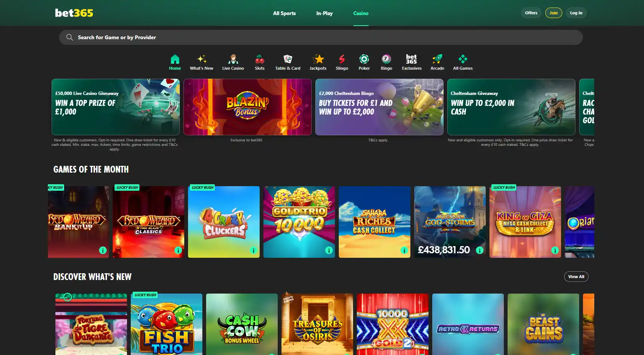Launch Red Wizard Fire Blaze Classics game

click(x=148, y=222)
